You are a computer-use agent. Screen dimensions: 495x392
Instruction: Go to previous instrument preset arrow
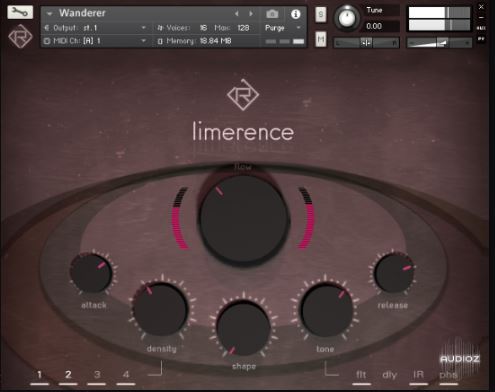[x=237, y=14]
